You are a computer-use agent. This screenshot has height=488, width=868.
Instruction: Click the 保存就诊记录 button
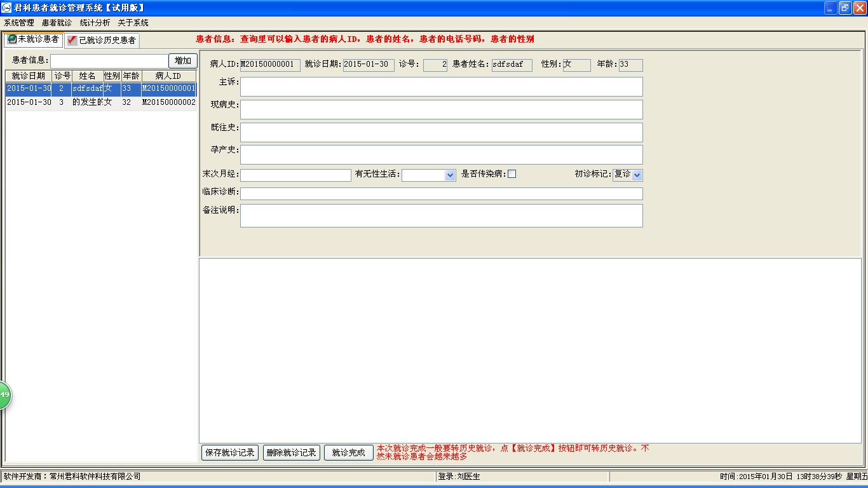click(x=230, y=453)
